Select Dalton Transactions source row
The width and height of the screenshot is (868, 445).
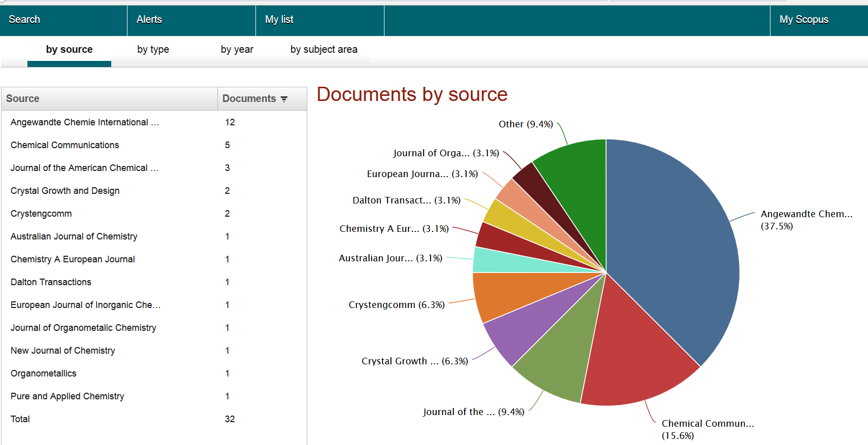tap(154, 282)
